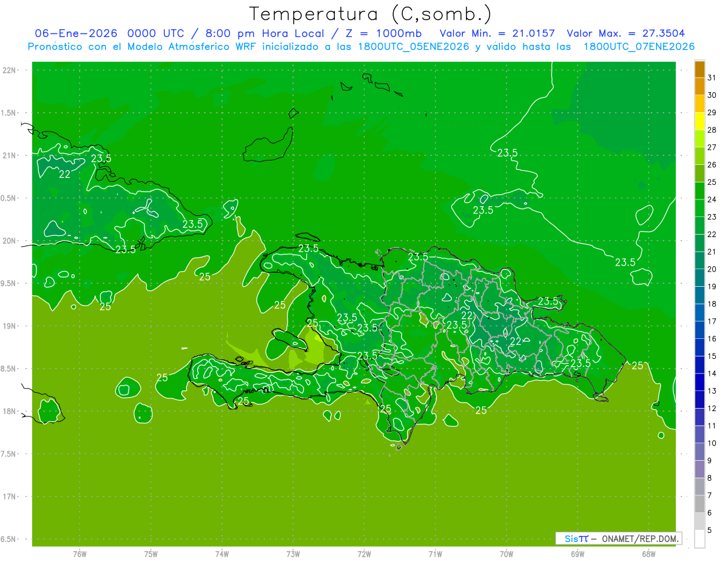Click the "20N" latitude axis label

[x=10, y=241]
